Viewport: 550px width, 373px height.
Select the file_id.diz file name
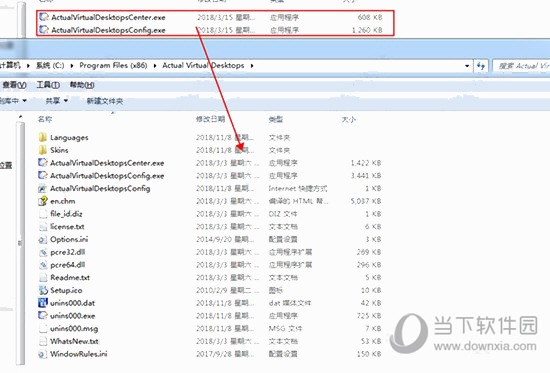tap(66, 214)
